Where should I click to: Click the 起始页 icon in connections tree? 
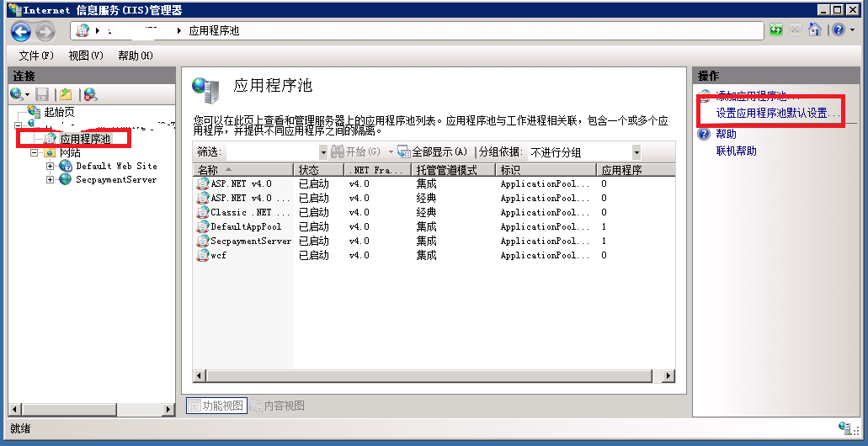tap(35, 112)
